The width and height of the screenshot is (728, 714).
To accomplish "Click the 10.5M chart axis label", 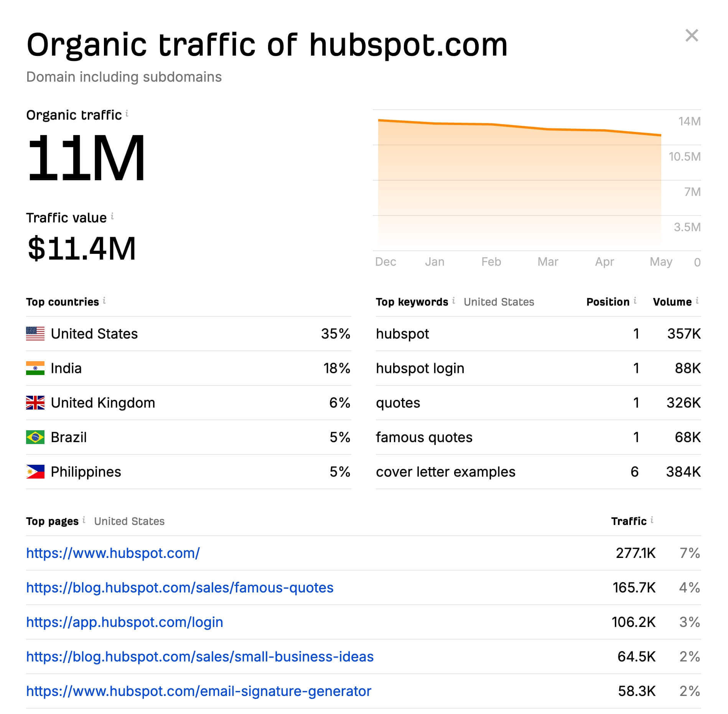I will point(685,156).
